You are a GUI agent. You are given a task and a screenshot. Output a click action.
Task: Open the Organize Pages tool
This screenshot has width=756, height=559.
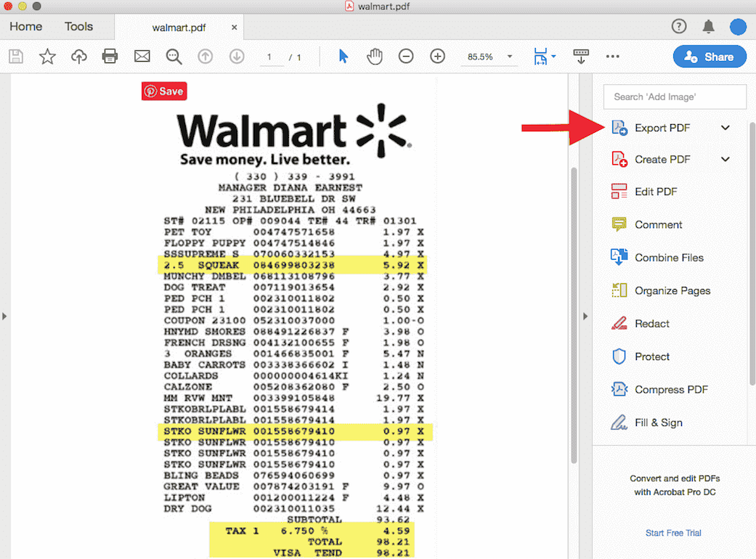pyautogui.click(x=661, y=290)
